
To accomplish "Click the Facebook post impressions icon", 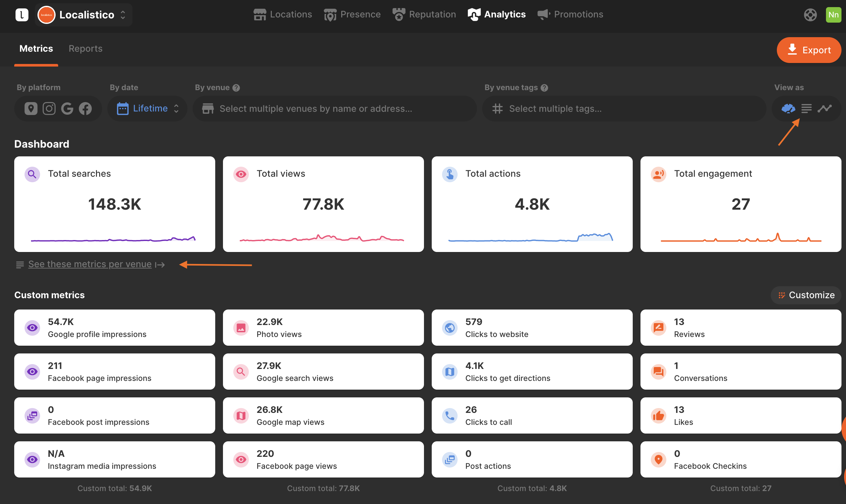I will pyautogui.click(x=32, y=416).
